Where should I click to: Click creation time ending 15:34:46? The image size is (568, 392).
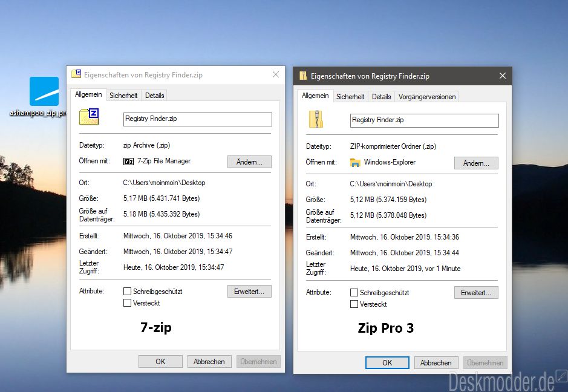click(177, 236)
